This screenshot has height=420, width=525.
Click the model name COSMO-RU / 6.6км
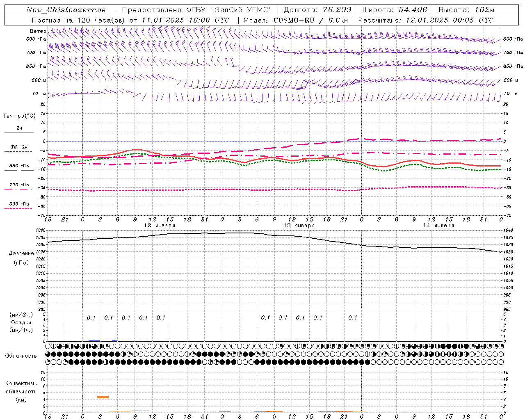point(310,20)
